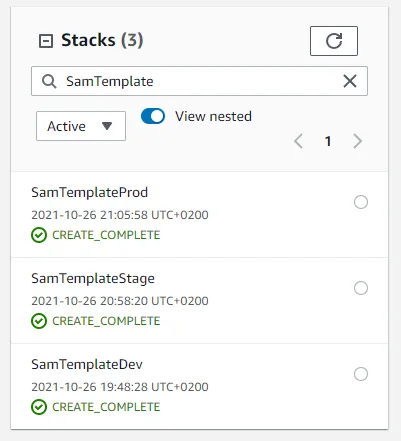Collapse the Stacks panel

[x=46, y=41]
